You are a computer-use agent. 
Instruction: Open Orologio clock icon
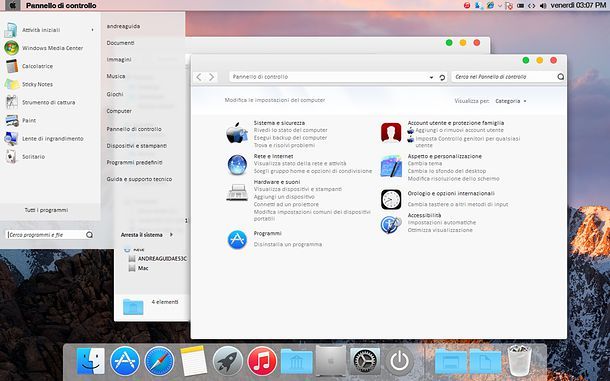click(x=391, y=199)
